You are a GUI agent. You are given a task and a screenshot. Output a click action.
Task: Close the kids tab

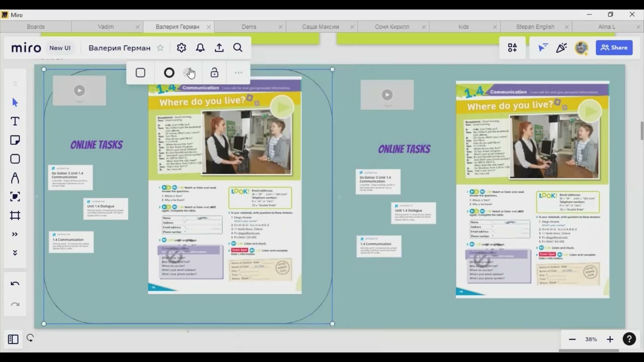pyautogui.click(x=496, y=27)
